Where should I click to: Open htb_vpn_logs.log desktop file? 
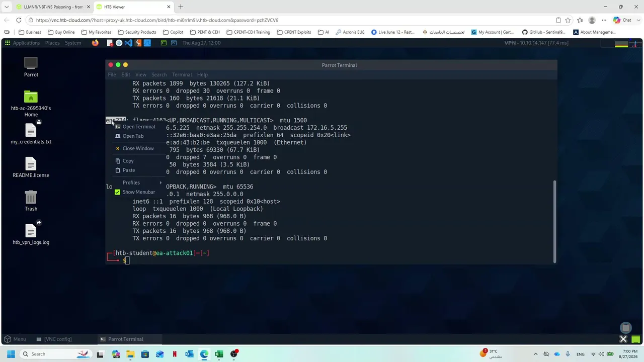tap(31, 235)
